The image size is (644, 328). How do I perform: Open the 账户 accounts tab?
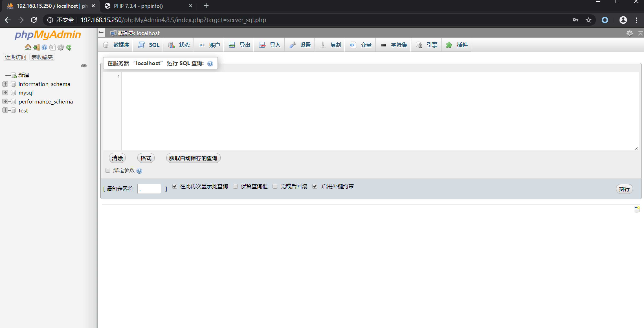(209, 45)
